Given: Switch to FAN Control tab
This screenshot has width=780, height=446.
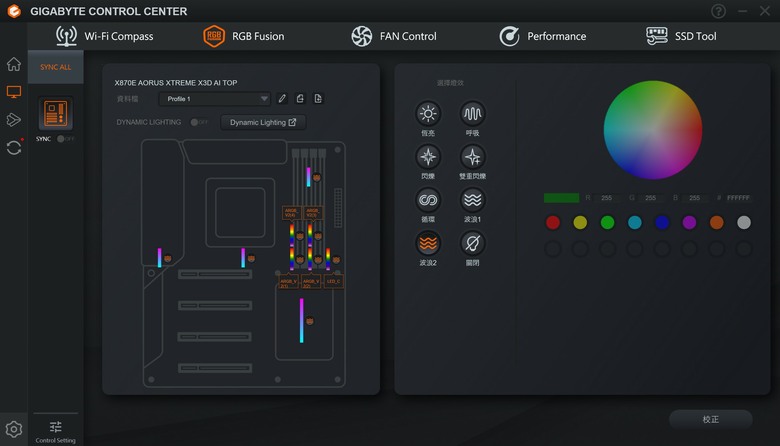Looking at the screenshot, I should 393,36.
